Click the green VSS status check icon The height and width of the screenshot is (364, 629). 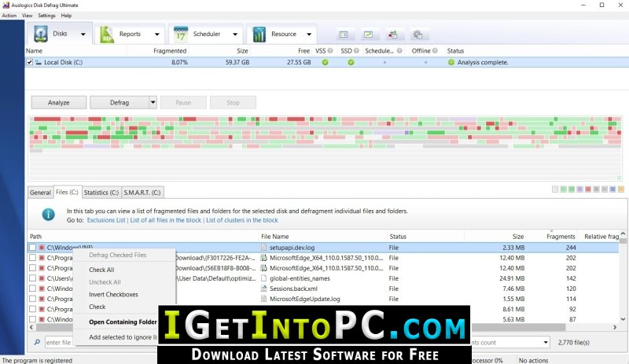click(x=325, y=62)
